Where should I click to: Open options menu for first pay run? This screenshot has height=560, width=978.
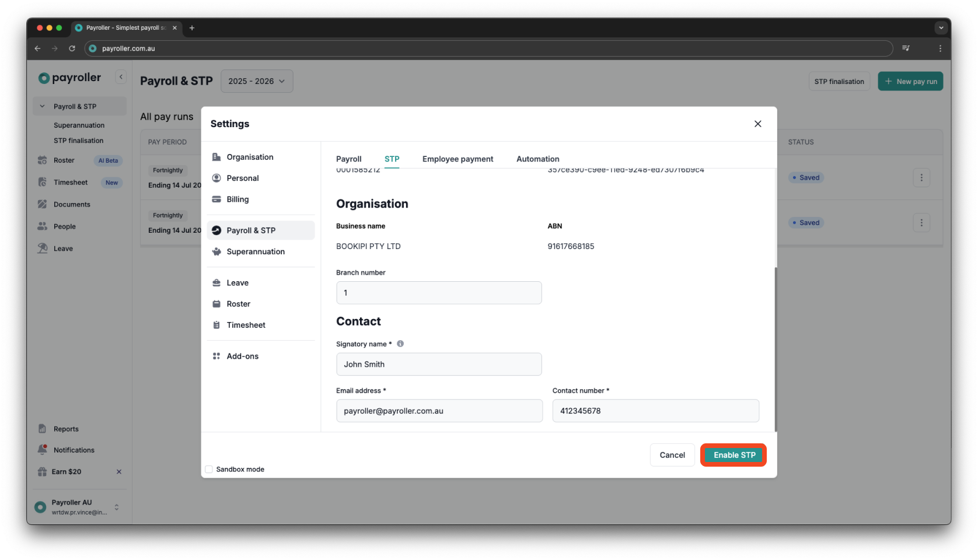pyautogui.click(x=921, y=177)
